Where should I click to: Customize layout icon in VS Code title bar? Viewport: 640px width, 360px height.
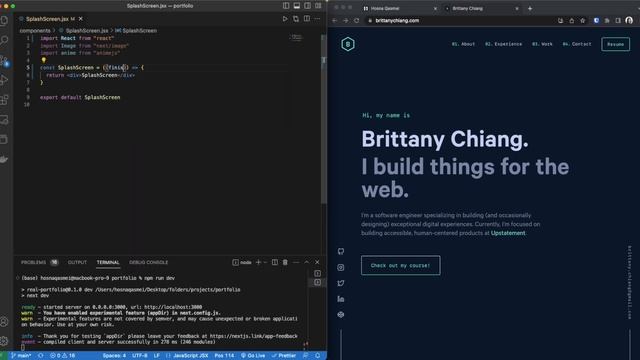click(318, 6)
